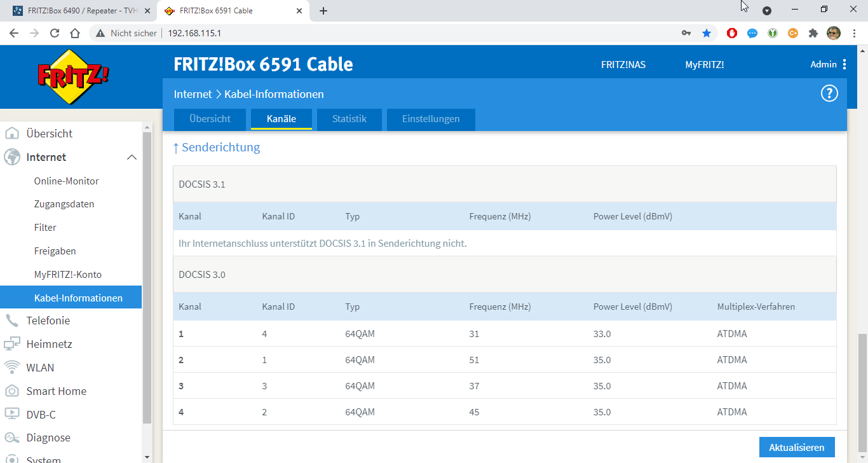Open the FRITZ!NAS link
868x463 pixels.
[623, 65]
